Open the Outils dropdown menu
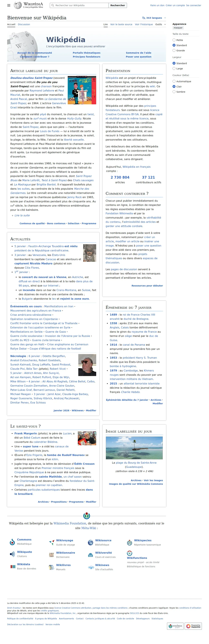Viewport: 209px width, 644px height. (x=160, y=25)
